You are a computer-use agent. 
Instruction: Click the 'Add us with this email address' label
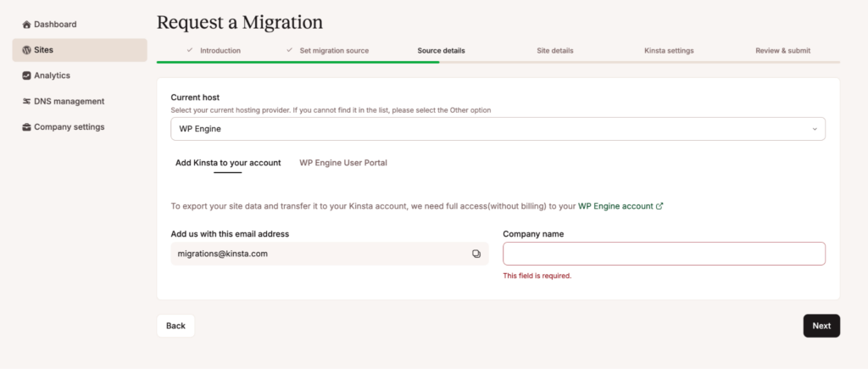click(x=230, y=234)
